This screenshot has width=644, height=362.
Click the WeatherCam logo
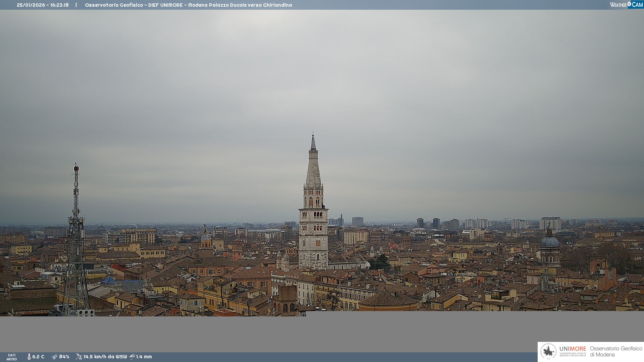tap(626, 5)
